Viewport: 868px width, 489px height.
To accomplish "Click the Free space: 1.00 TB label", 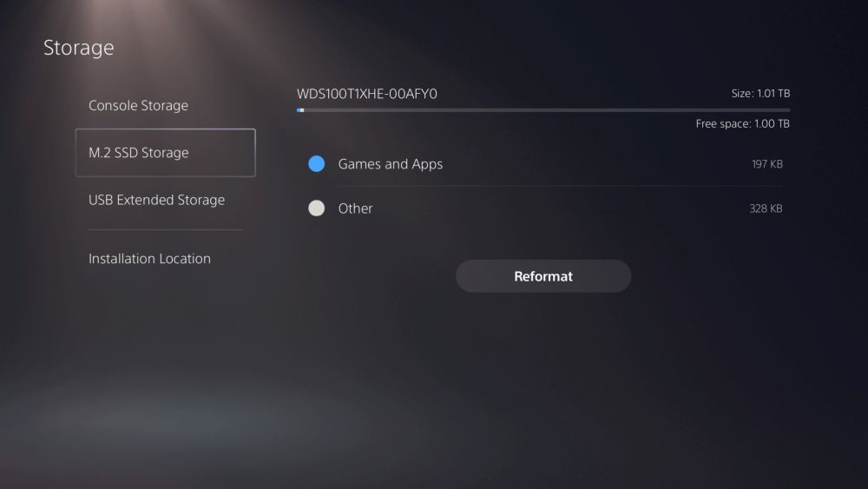I will pyautogui.click(x=743, y=123).
